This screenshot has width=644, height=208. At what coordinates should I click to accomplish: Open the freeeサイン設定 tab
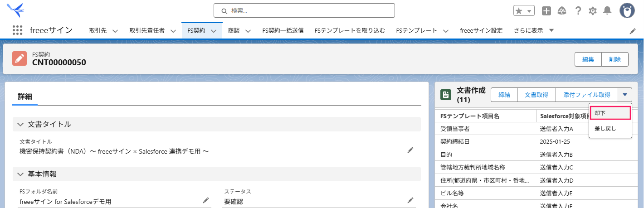(481, 30)
